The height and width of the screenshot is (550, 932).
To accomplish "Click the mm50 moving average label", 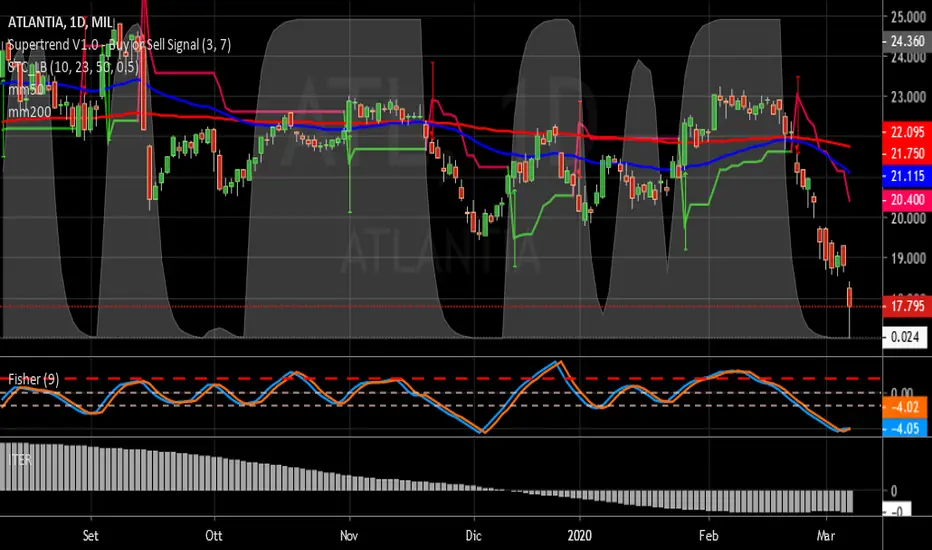I will coord(26,90).
